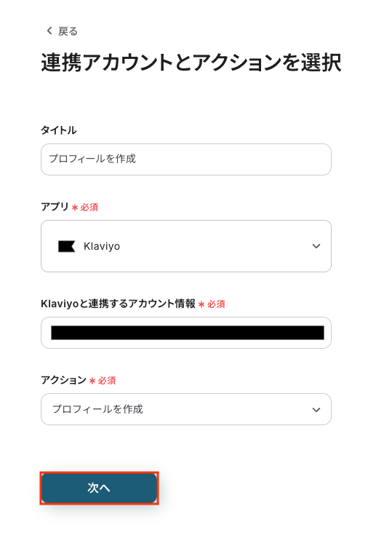Click the red asterisk next to アプリ
The image size is (392, 541).
pyautogui.click(x=74, y=208)
